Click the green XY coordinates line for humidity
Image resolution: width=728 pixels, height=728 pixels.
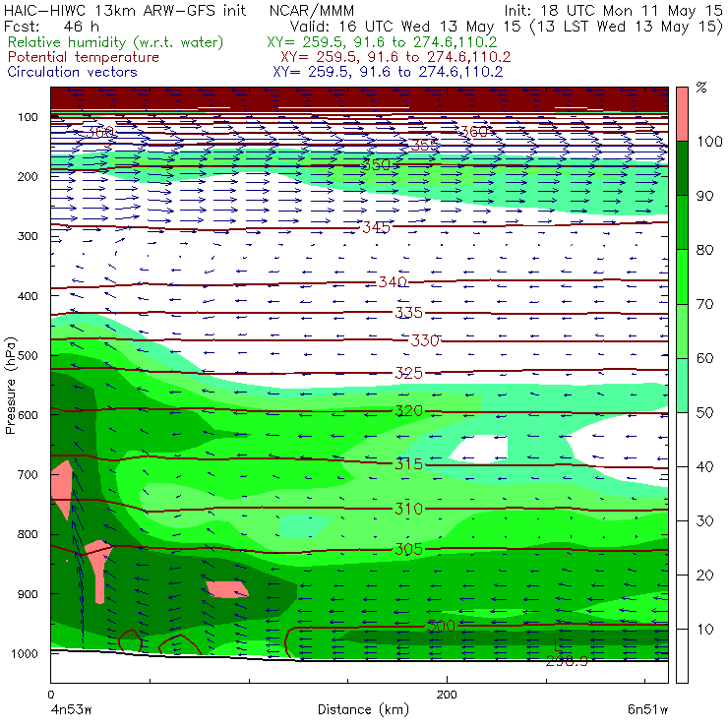[x=382, y=42]
